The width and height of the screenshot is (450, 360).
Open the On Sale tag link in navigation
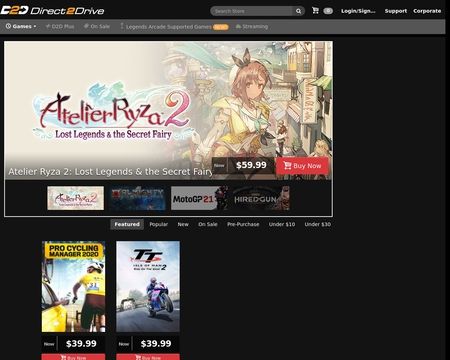point(97,26)
